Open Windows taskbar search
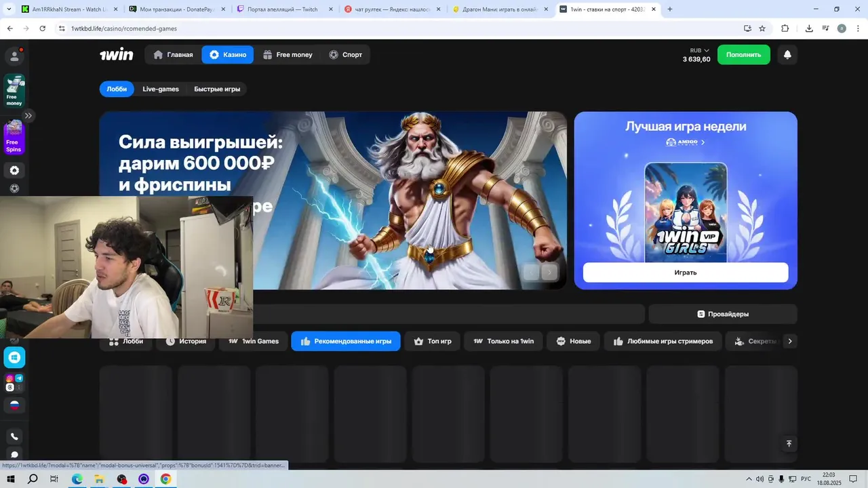Screen dimensions: 868x488 (33, 479)
